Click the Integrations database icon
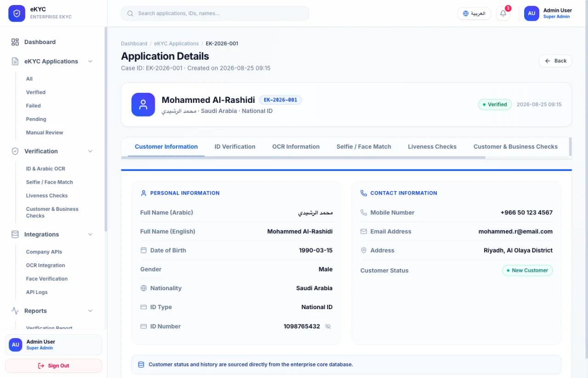Screen dimensions: 588x378 pos(15,234)
